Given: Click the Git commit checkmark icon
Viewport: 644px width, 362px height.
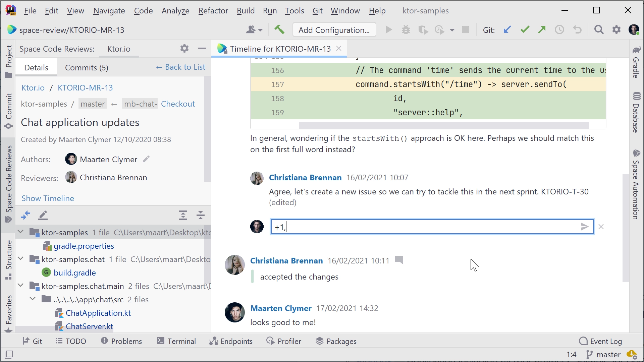Looking at the screenshot, I should point(525,29).
